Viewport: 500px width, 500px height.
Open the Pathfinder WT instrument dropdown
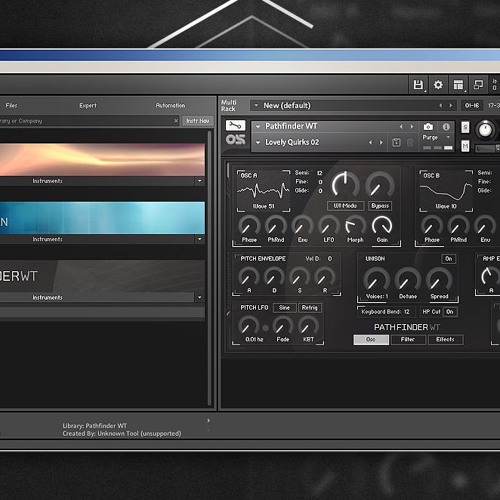[x=258, y=127]
